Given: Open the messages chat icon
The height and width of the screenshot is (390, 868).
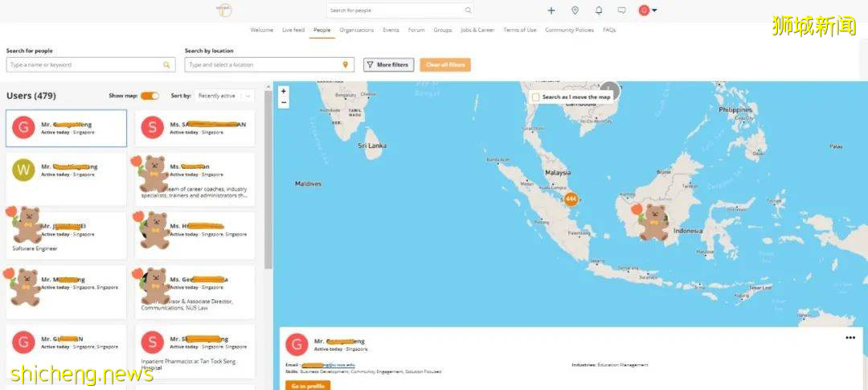Looking at the screenshot, I should [x=621, y=10].
